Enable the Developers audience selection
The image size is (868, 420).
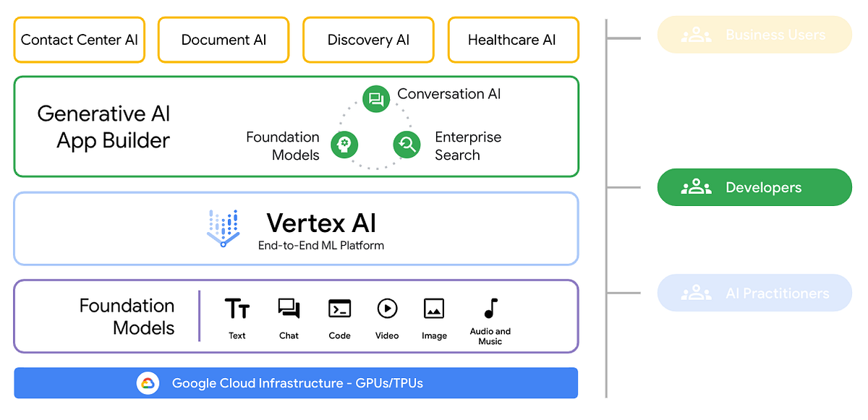point(754,187)
